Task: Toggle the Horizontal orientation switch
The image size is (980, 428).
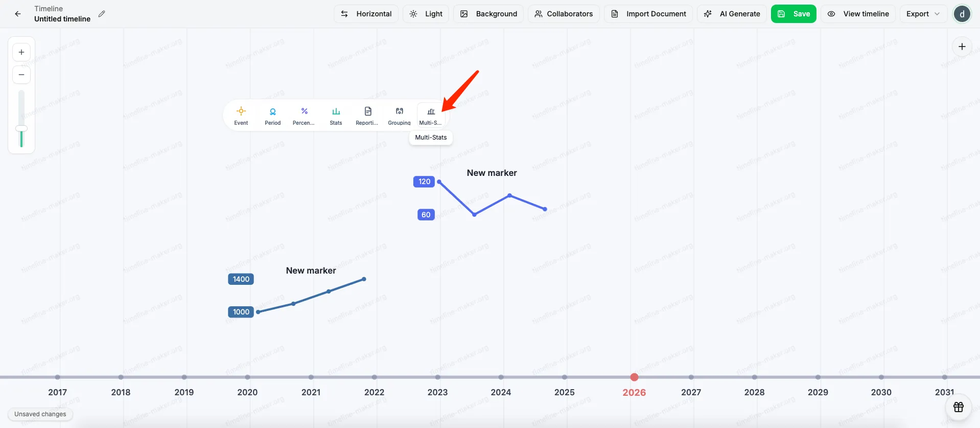Action: (x=366, y=14)
